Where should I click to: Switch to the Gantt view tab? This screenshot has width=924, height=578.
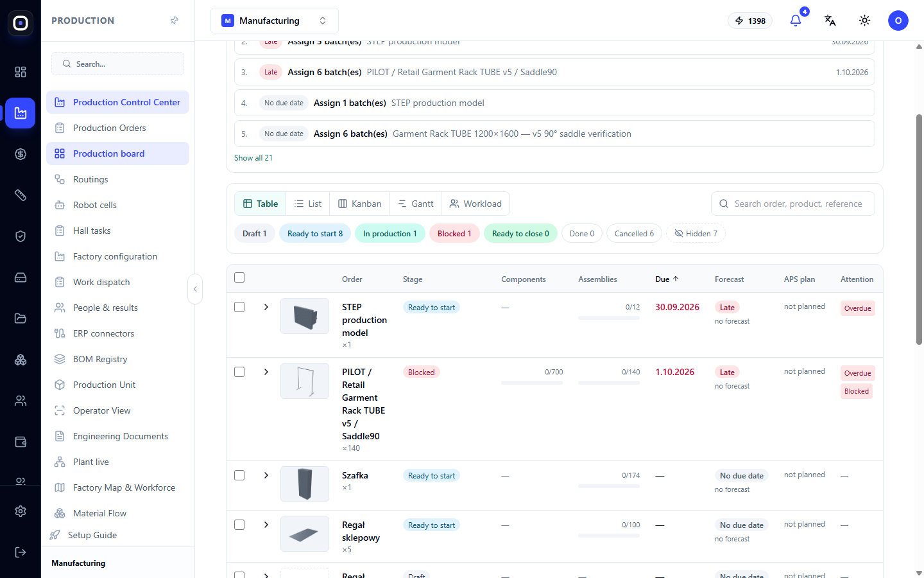(x=416, y=204)
